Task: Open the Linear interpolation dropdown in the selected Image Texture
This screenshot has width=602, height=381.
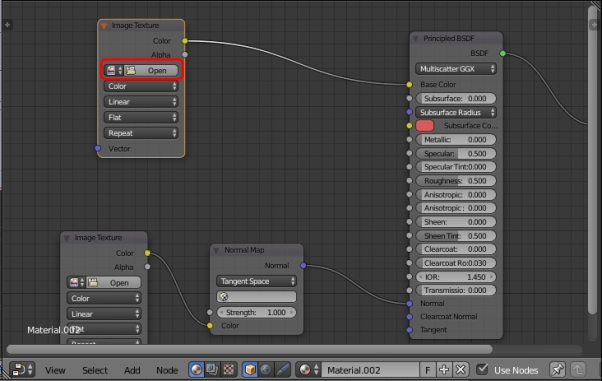Action: click(141, 102)
